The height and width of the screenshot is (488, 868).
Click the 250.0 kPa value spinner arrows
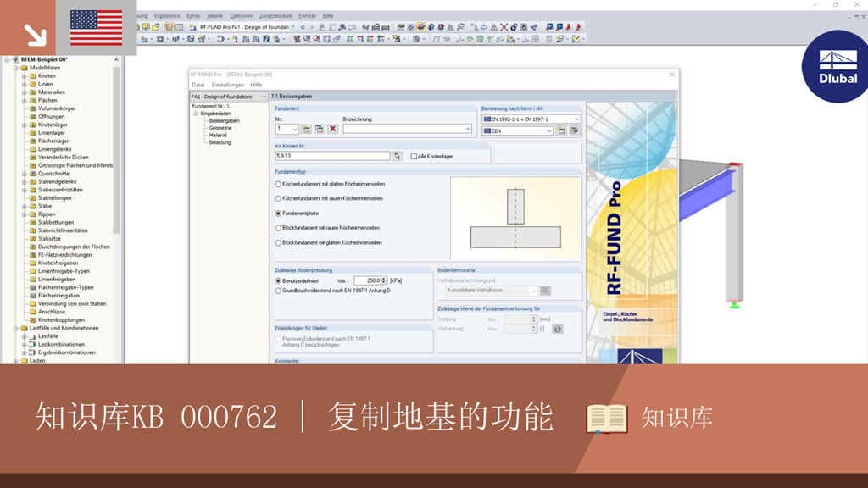[x=384, y=280]
